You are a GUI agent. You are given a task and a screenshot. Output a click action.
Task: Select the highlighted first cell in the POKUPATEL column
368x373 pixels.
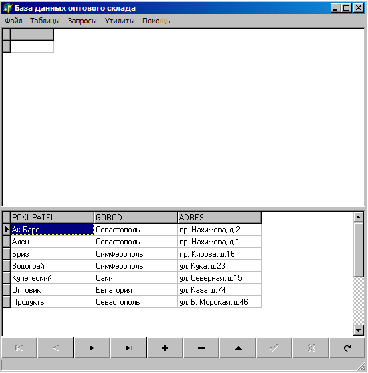[x=52, y=229]
